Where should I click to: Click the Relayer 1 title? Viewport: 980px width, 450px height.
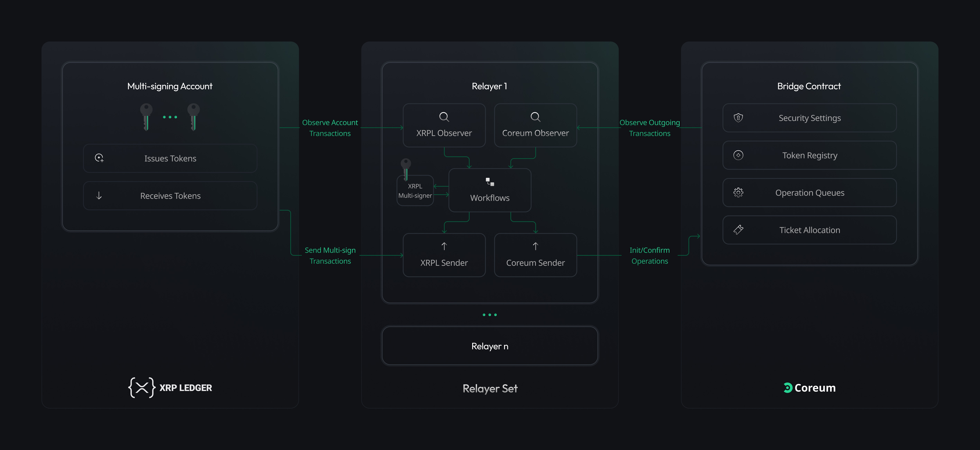click(x=489, y=86)
